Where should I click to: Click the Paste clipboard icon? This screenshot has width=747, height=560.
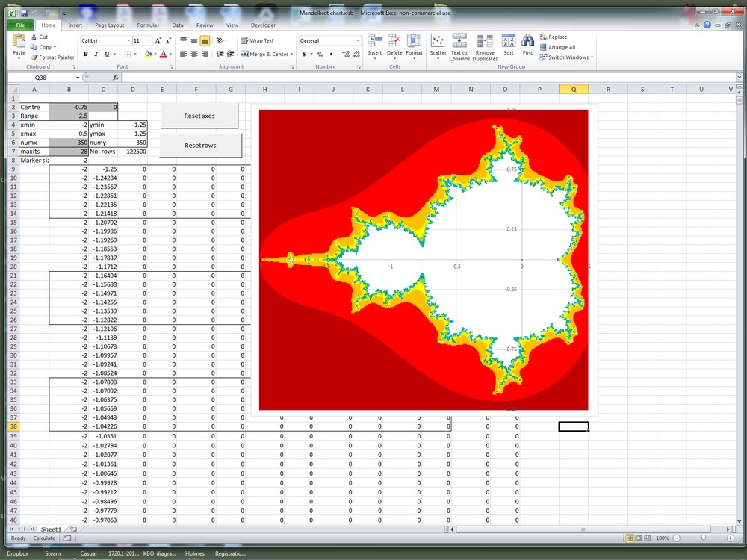(x=19, y=45)
